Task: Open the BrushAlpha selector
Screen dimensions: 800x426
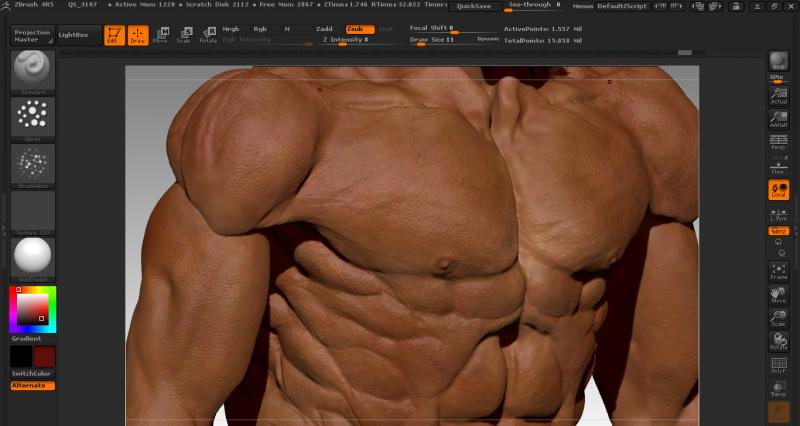Action: [33, 166]
